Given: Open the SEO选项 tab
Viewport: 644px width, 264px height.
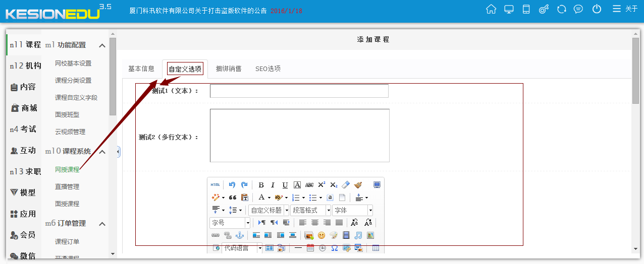Looking at the screenshot, I should pos(268,69).
